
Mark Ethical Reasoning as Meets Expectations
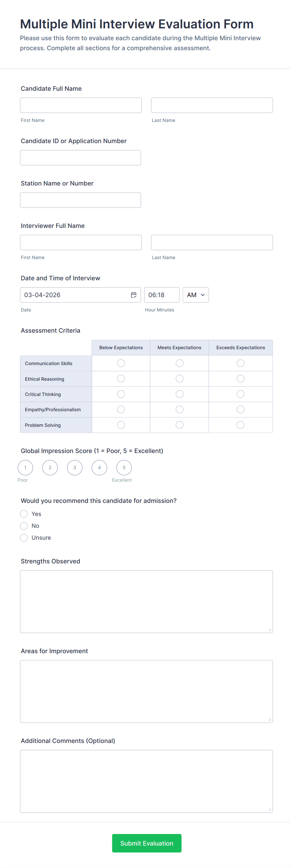[x=180, y=379]
